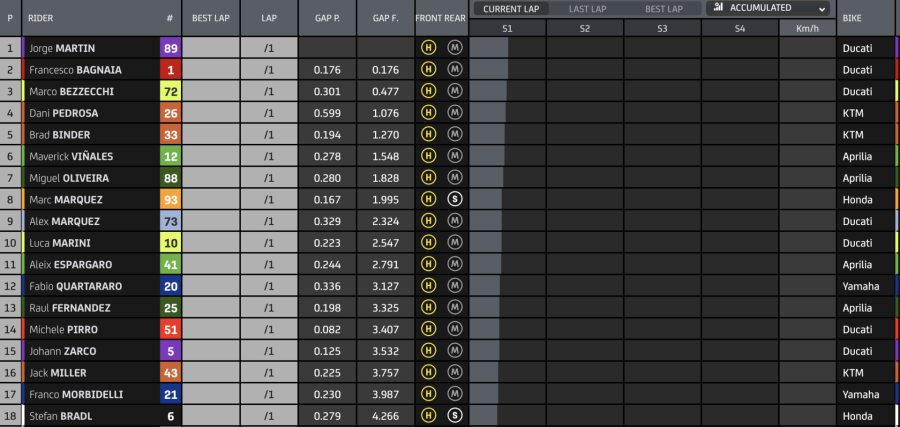Image resolution: width=900 pixels, height=427 pixels.
Task: Click Jorge Martin's S1 progress bar
Action: pos(488,48)
